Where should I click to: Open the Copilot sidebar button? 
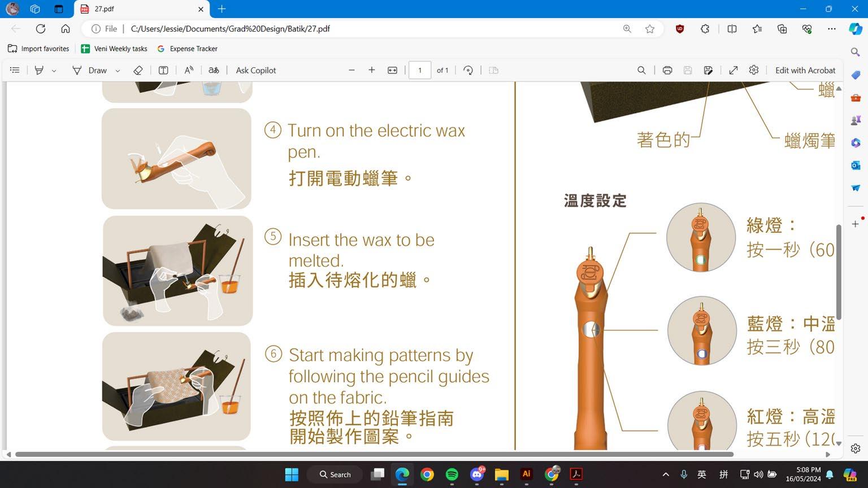coord(856,29)
